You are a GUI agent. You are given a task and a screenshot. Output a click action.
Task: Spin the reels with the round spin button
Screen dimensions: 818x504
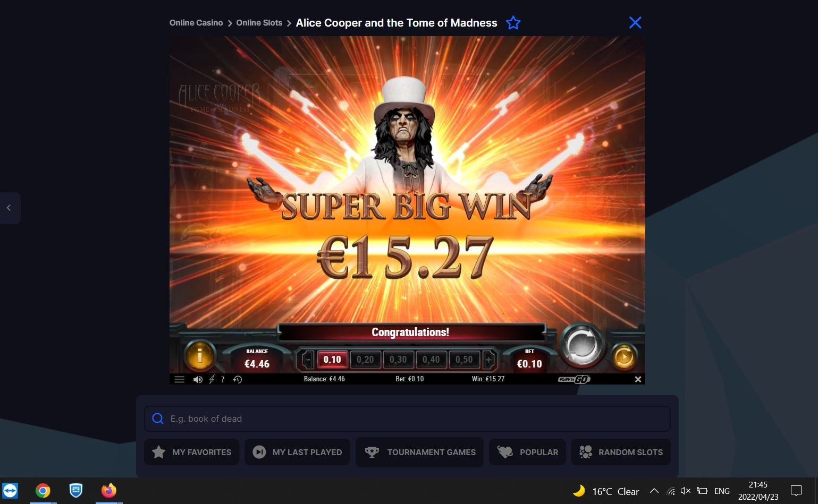click(x=582, y=345)
